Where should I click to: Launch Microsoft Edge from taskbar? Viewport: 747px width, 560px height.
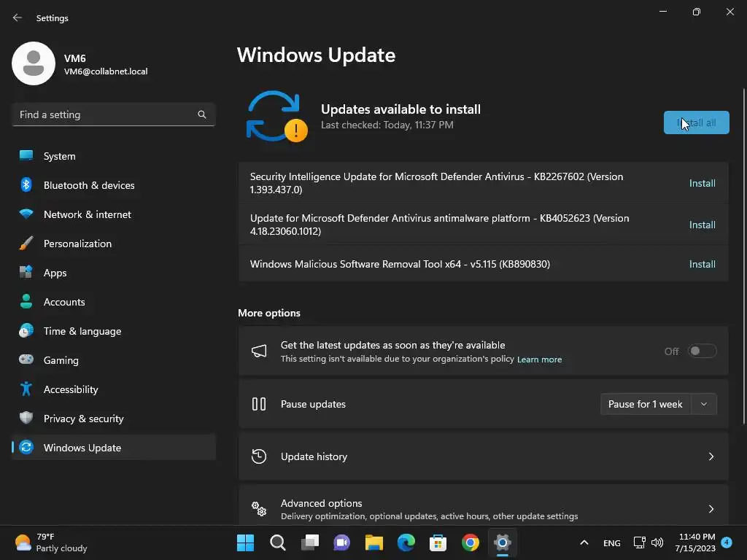click(406, 542)
